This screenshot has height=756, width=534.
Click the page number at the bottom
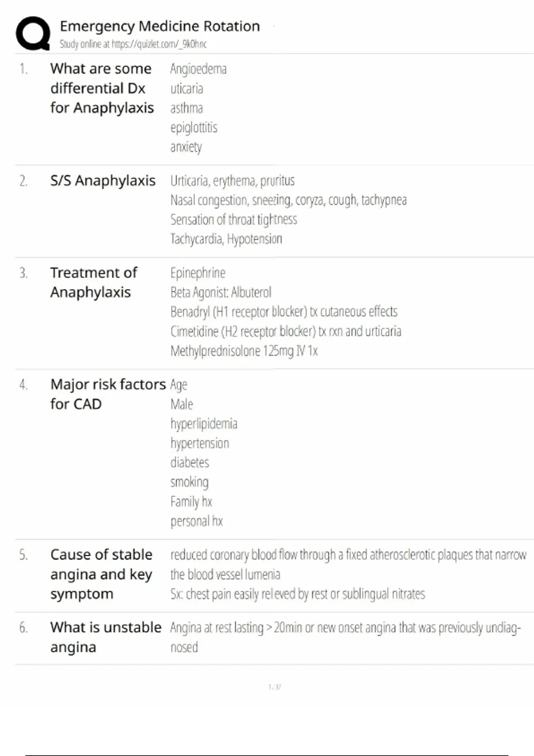(x=275, y=687)
